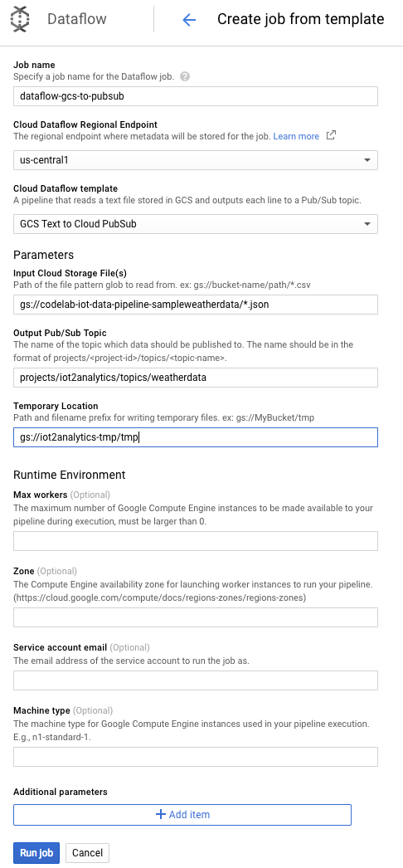Click the plus icon in Add item
Image resolution: width=403 pixels, height=868 pixels.
point(160,814)
